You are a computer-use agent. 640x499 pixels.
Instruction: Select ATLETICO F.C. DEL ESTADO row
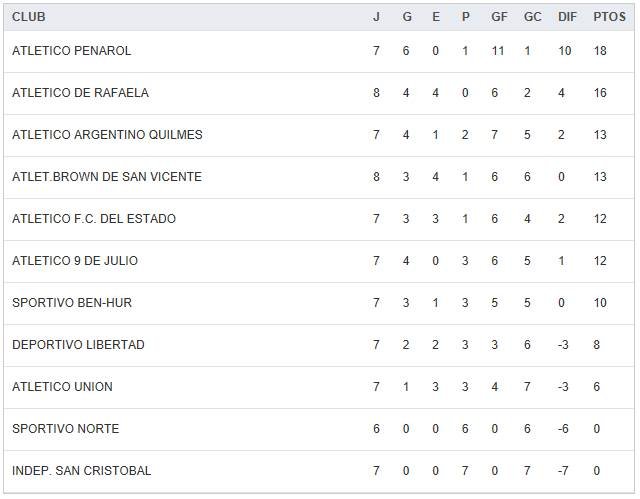[x=94, y=219]
